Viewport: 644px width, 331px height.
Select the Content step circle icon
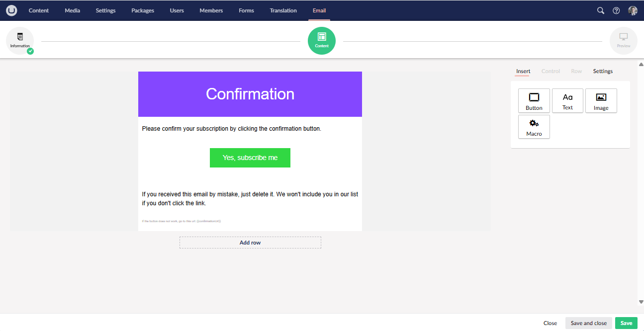click(322, 40)
